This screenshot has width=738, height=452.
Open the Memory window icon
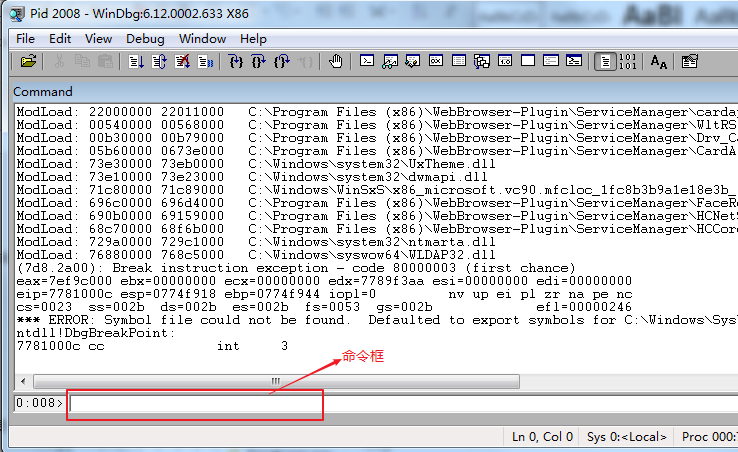pos(459,61)
